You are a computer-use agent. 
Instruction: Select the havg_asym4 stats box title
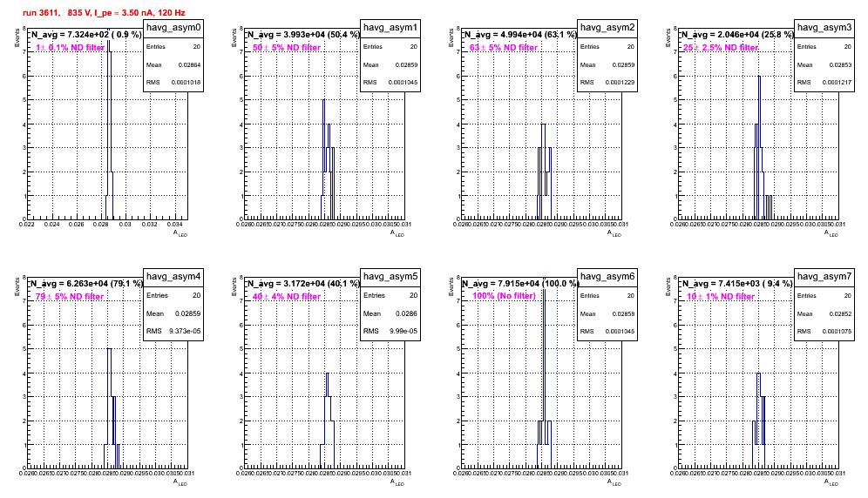point(173,276)
